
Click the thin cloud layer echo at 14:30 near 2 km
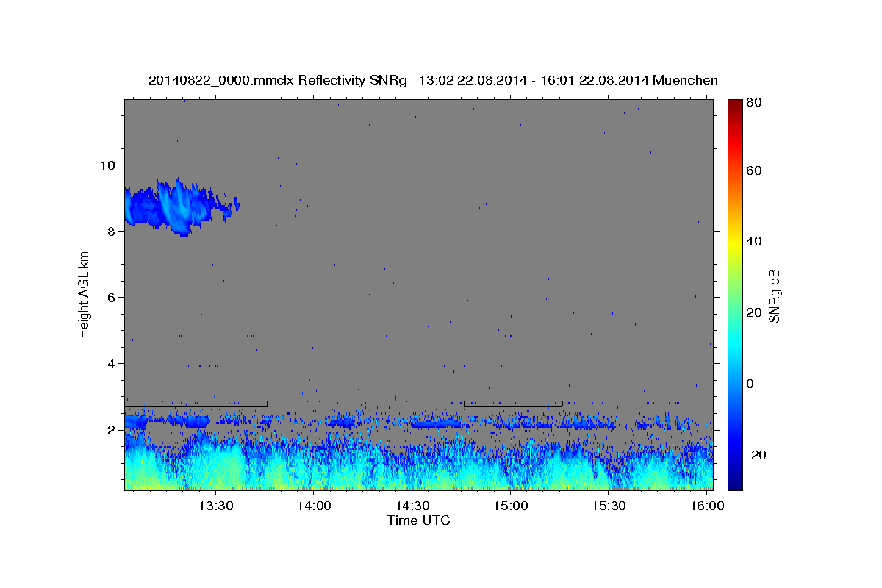437,424
